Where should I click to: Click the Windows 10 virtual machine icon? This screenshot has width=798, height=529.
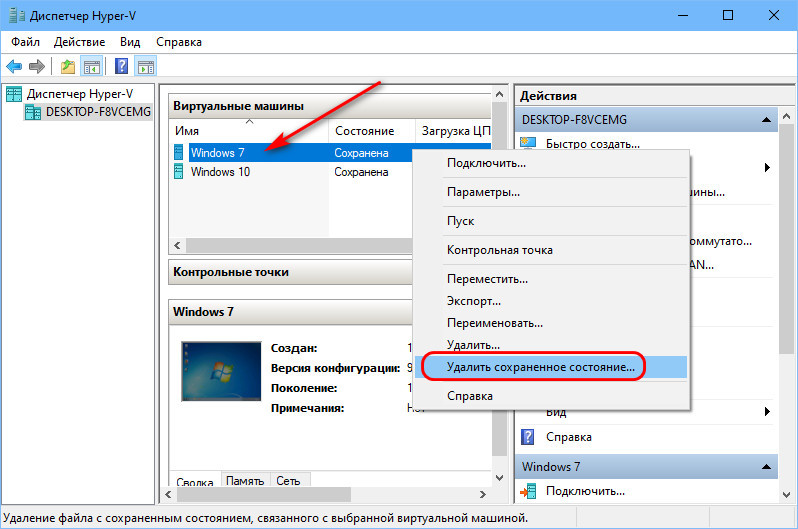(x=180, y=172)
